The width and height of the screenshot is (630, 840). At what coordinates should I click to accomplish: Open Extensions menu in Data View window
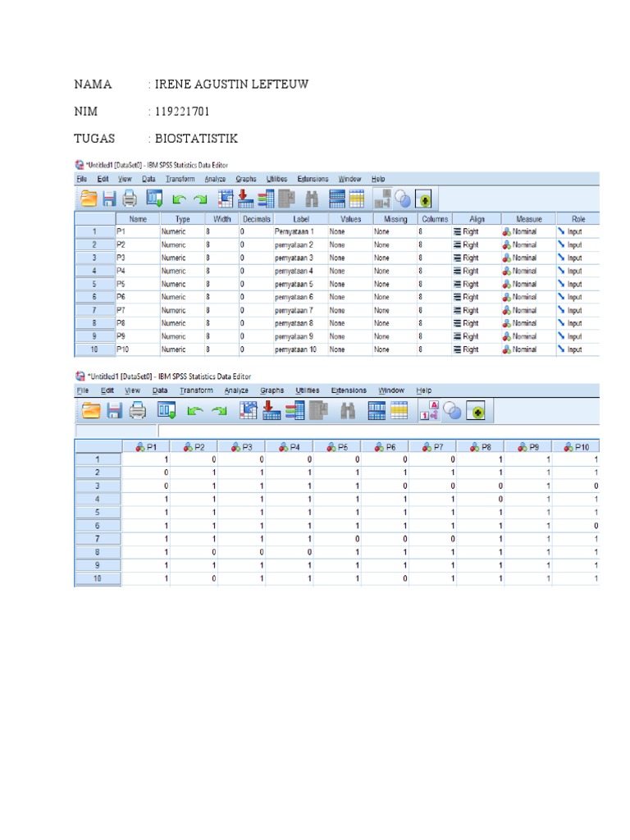349,390
